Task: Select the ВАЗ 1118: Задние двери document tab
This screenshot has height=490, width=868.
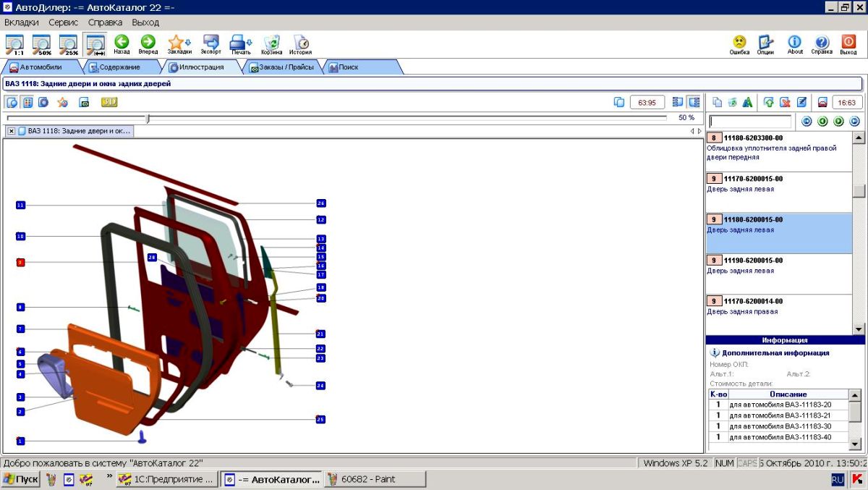Action: click(75, 131)
